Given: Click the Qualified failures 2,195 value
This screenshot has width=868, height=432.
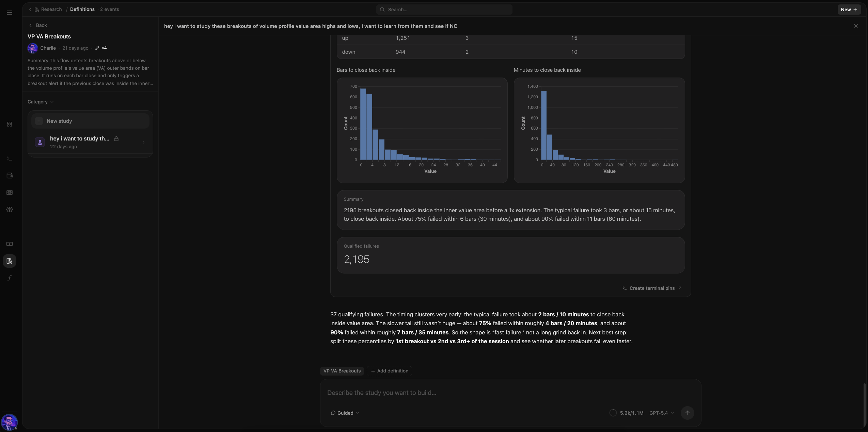Looking at the screenshot, I should (x=357, y=260).
